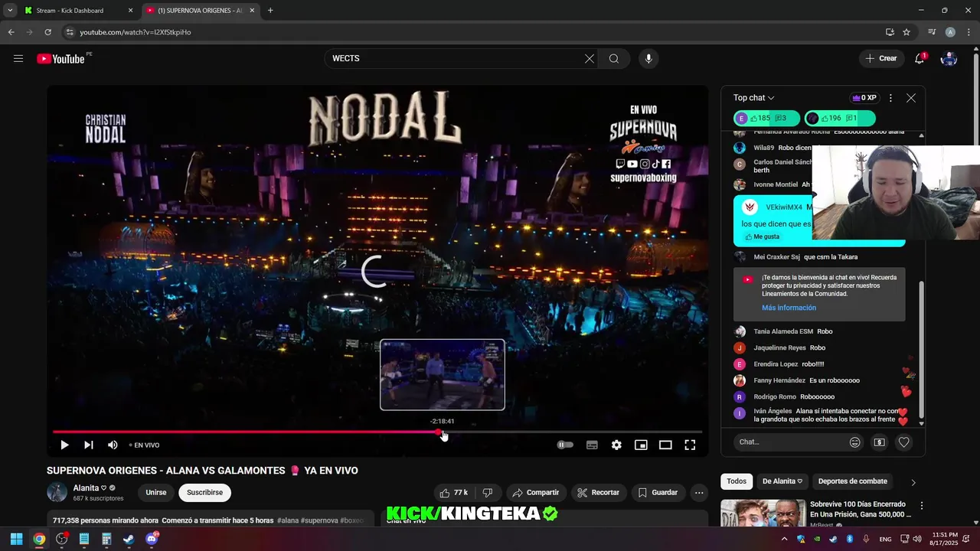Open live chat options menu
This screenshot has width=980, height=551.
pos(890,98)
